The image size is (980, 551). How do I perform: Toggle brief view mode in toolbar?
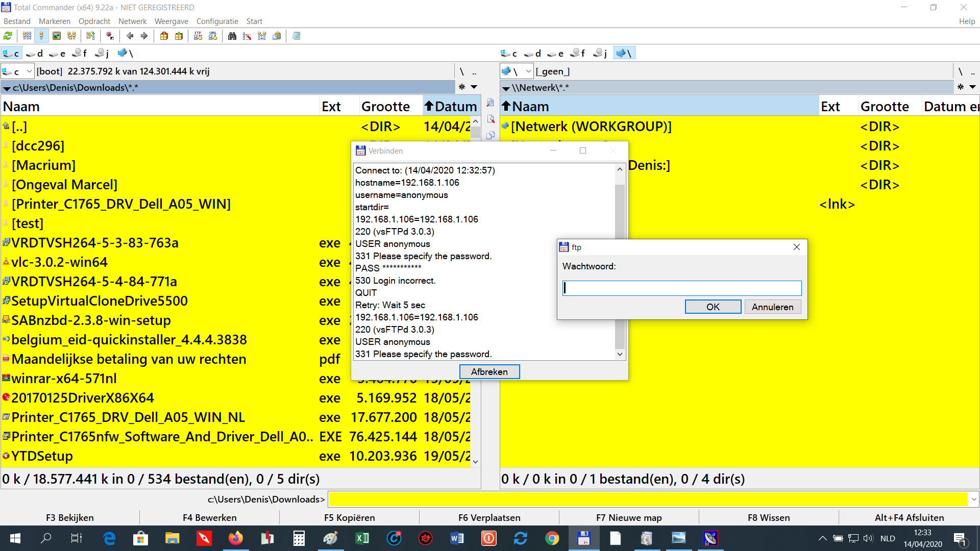point(27,36)
